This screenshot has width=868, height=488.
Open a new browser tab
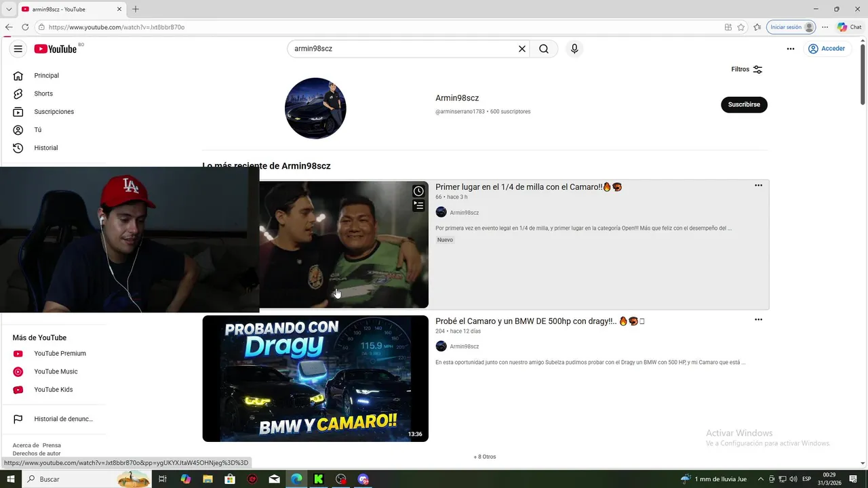pyautogui.click(x=136, y=9)
